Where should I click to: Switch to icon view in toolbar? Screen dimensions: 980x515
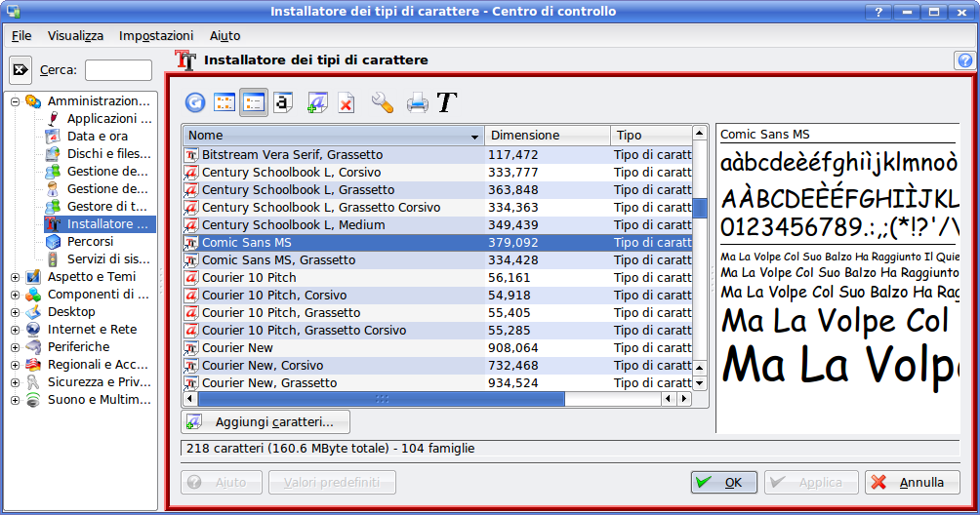coord(225,101)
